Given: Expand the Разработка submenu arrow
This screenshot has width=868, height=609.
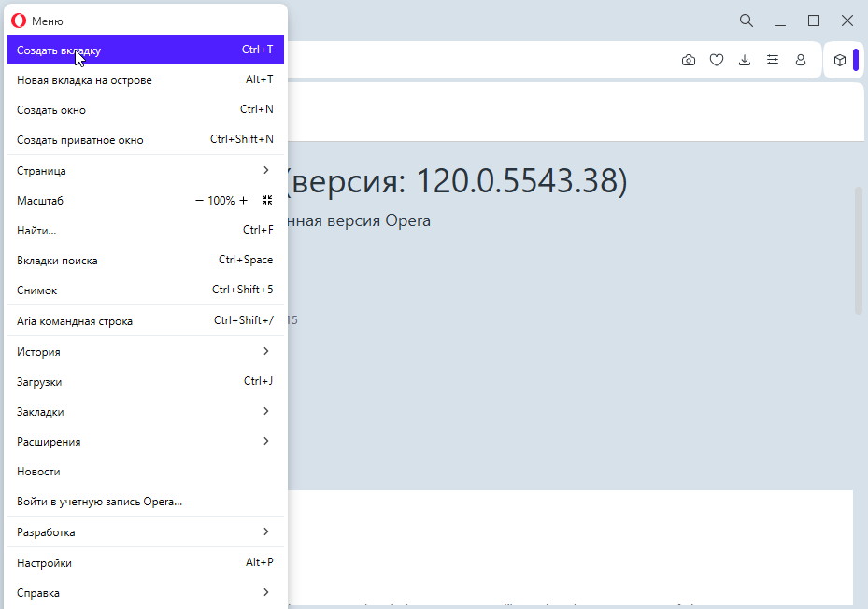Looking at the screenshot, I should [266, 532].
